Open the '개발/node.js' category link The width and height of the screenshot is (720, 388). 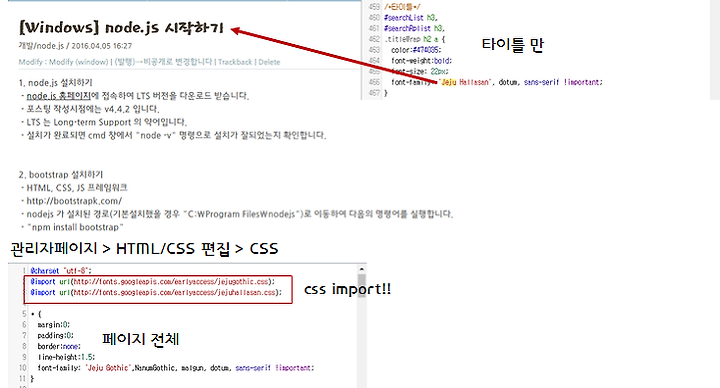pyautogui.click(x=41, y=46)
